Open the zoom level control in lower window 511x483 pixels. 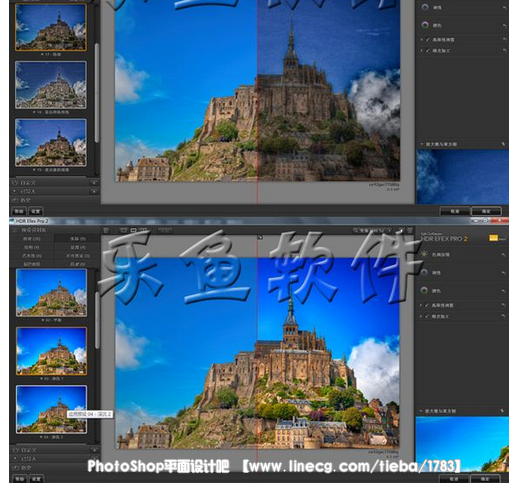(x=372, y=231)
